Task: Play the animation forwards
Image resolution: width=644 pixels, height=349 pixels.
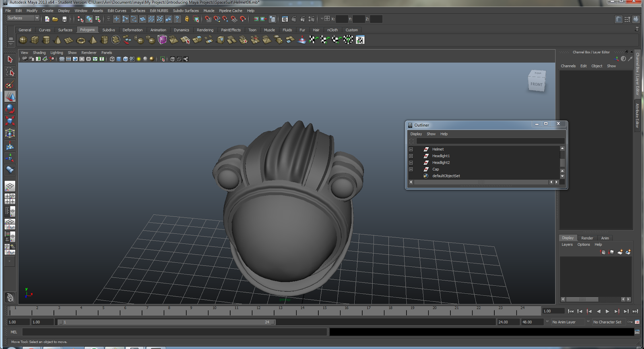Action: coord(608,311)
